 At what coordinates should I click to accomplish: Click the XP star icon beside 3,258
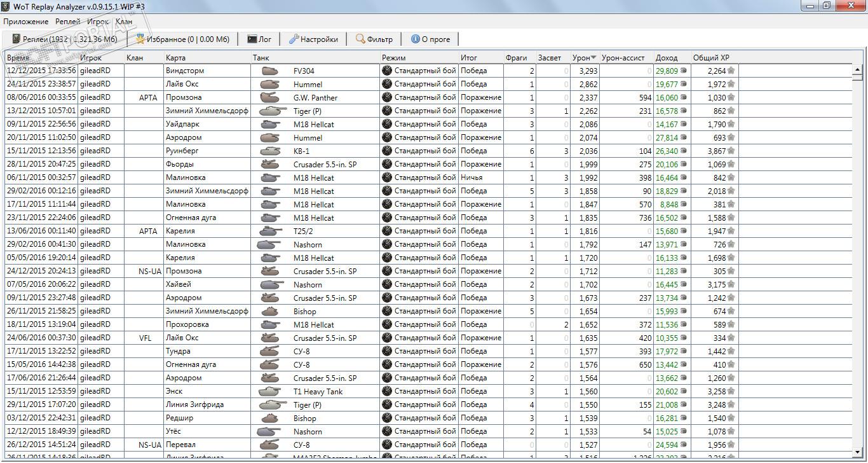pos(731,391)
